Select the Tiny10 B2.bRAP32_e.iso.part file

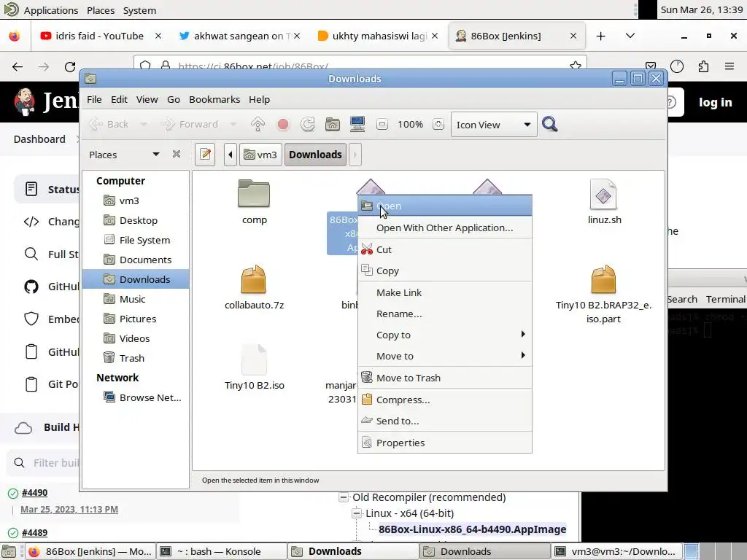pyautogui.click(x=603, y=294)
